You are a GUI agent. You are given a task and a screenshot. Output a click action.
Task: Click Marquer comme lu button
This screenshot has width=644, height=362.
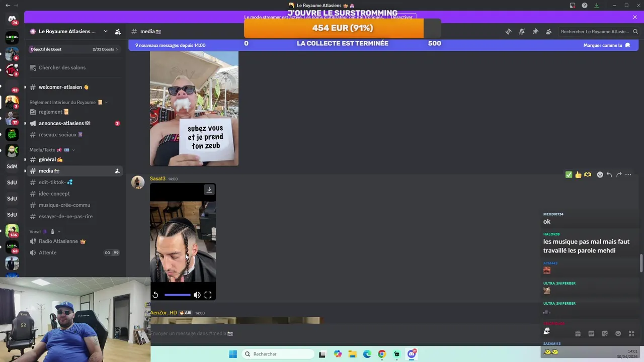click(607, 45)
